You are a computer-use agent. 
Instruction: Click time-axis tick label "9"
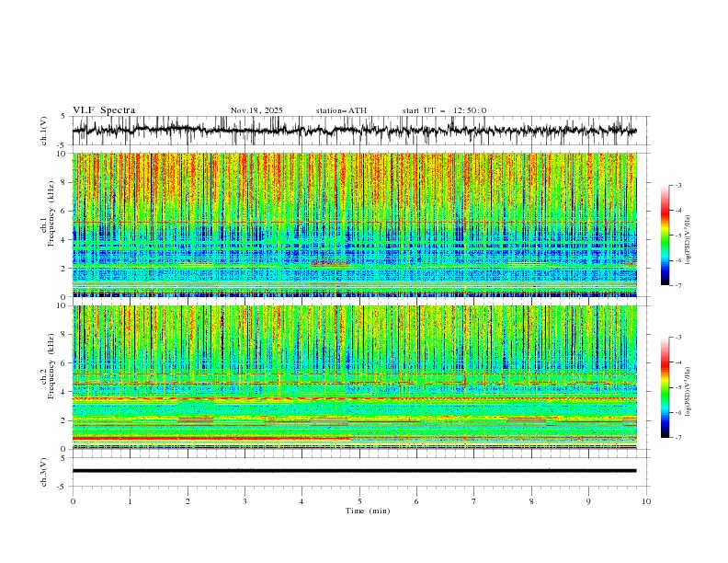pyautogui.click(x=588, y=501)
